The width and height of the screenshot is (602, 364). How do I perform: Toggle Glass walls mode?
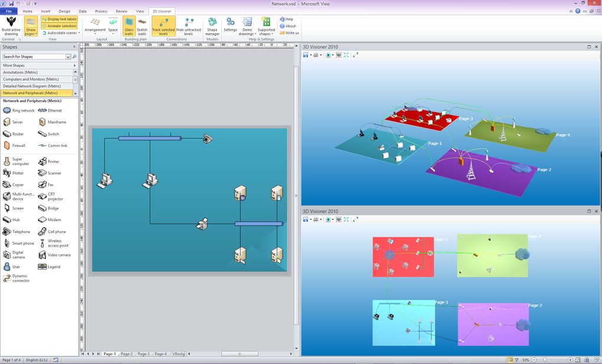coord(129,26)
